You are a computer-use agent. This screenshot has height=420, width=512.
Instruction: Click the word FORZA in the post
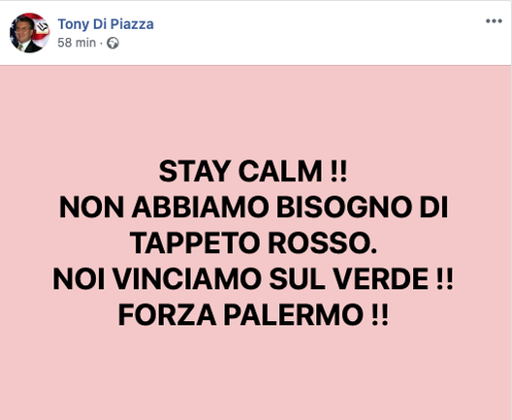click(167, 315)
